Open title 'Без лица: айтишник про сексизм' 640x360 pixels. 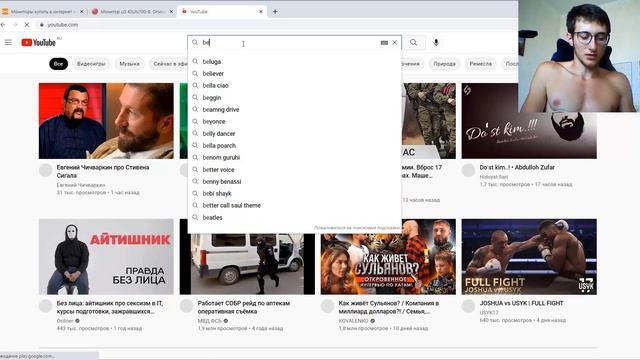click(x=109, y=307)
